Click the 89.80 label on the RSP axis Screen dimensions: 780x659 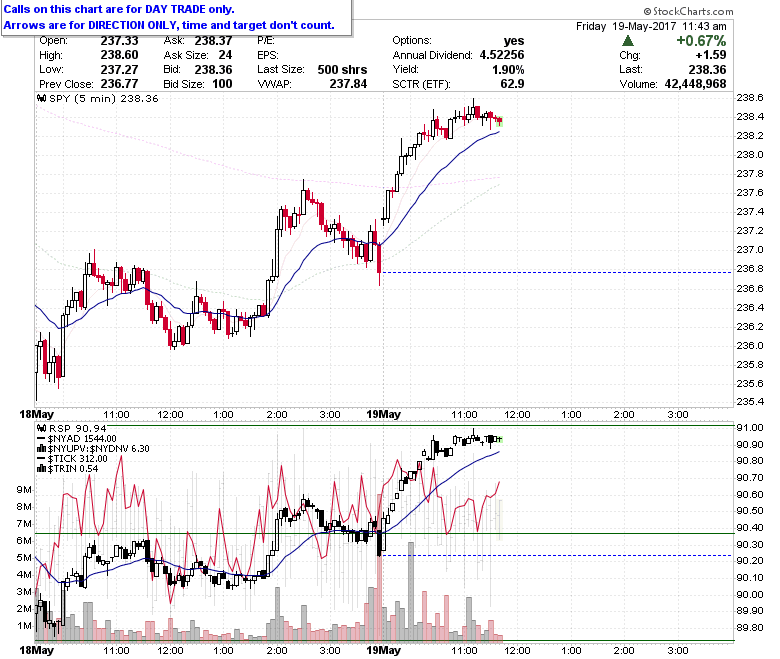[x=750, y=628]
